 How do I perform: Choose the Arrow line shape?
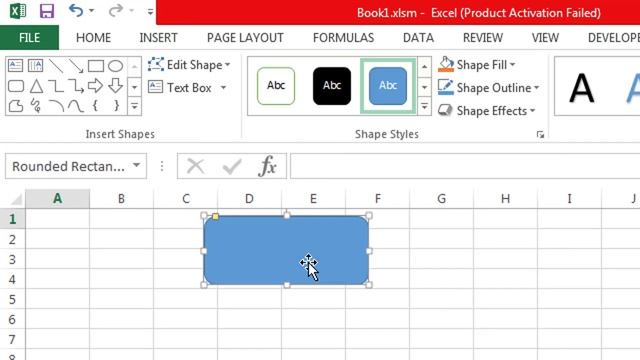pos(76,66)
